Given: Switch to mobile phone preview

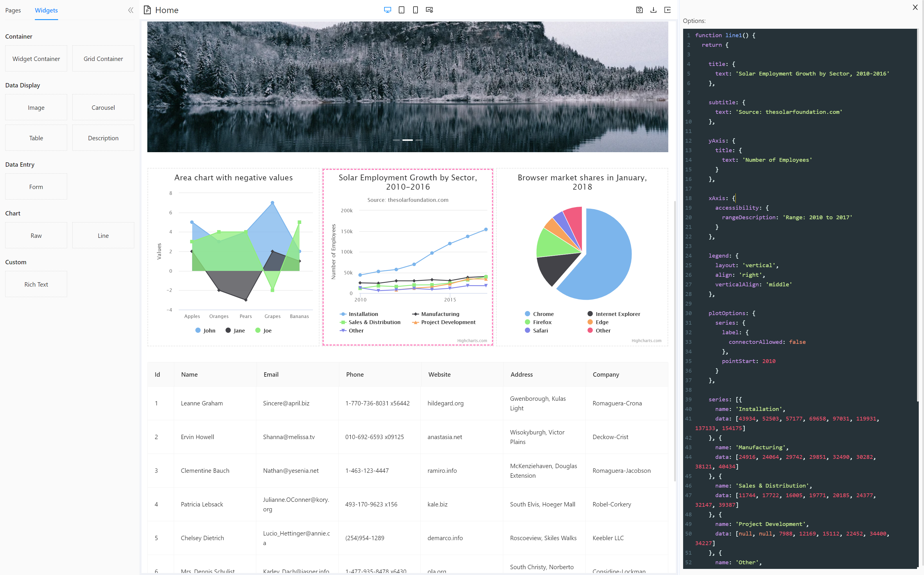Looking at the screenshot, I should 416,10.
